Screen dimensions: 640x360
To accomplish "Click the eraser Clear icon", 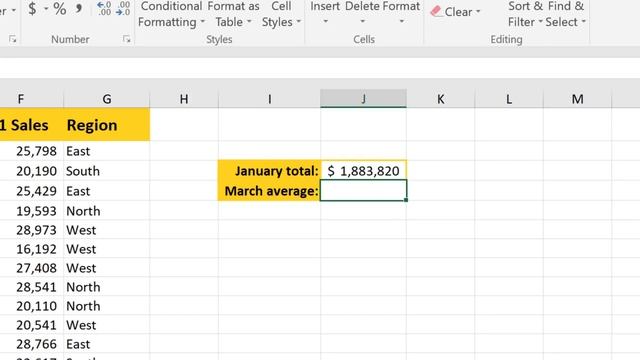I will (436, 11).
